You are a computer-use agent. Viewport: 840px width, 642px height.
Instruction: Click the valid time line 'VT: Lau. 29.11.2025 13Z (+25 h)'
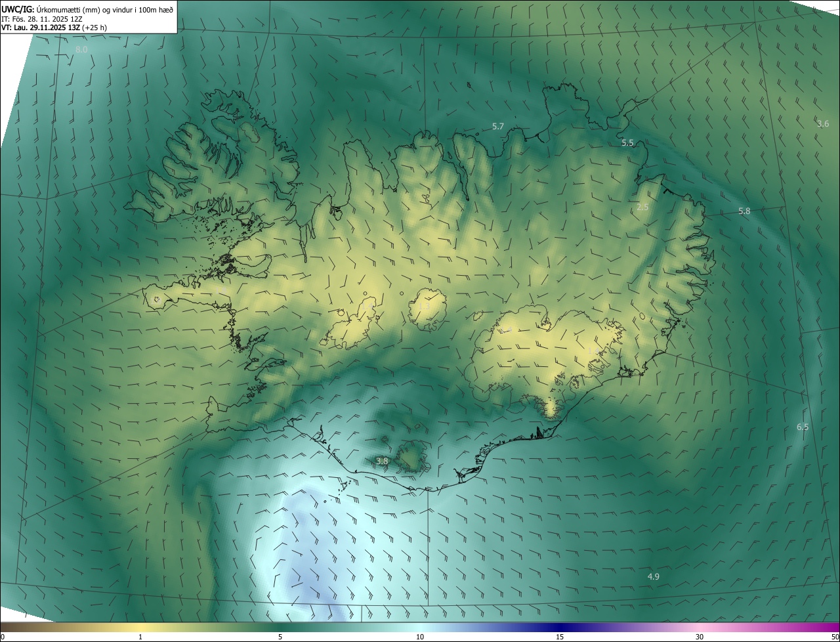point(54,28)
